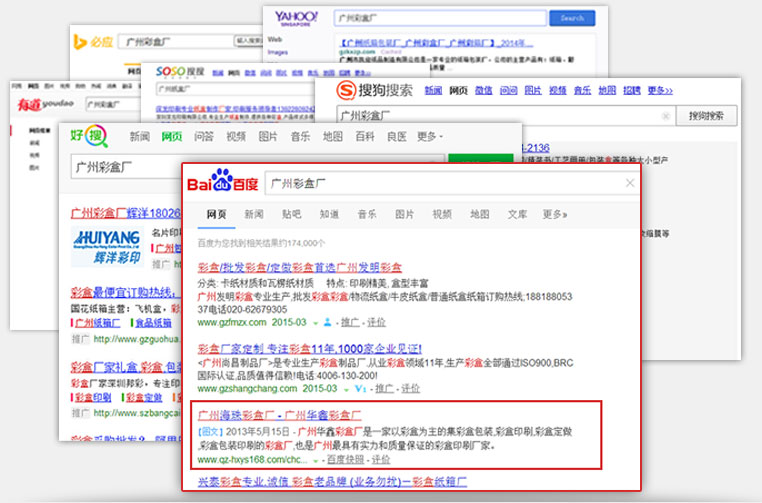This screenshot has width=762, height=503.
Task: Click the Sogou orange S logo
Action: pos(346,90)
